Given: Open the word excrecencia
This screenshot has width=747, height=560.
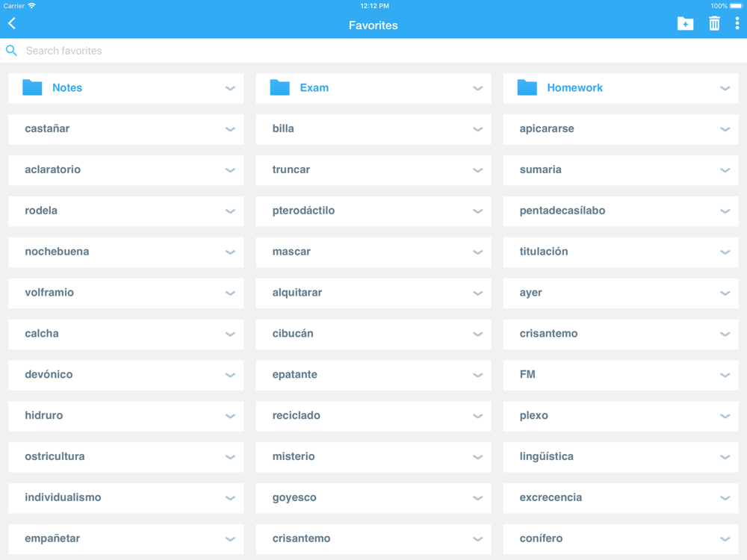Looking at the screenshot, I should pyautogui.click(x=551, y=497).
